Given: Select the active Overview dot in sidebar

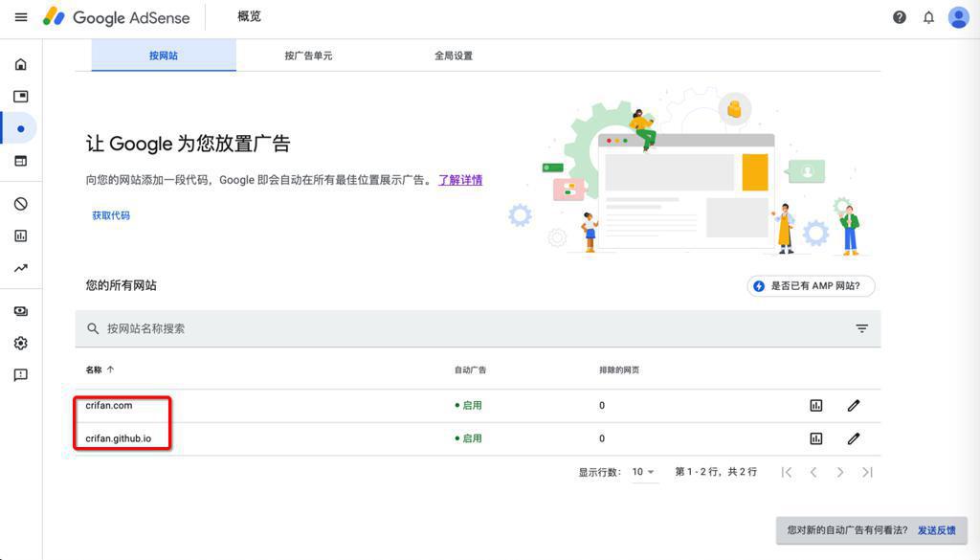Looking at the screenshot, I should click(x=21, y=128).
